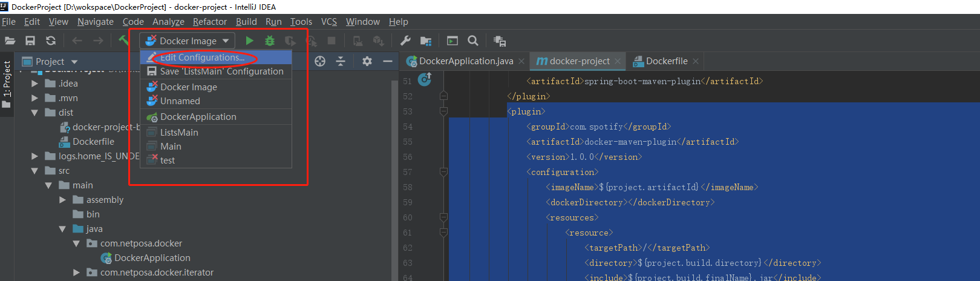
Task: Click the last toolbar icon right of the search magnifier
Action: click(x=500, y=41)
